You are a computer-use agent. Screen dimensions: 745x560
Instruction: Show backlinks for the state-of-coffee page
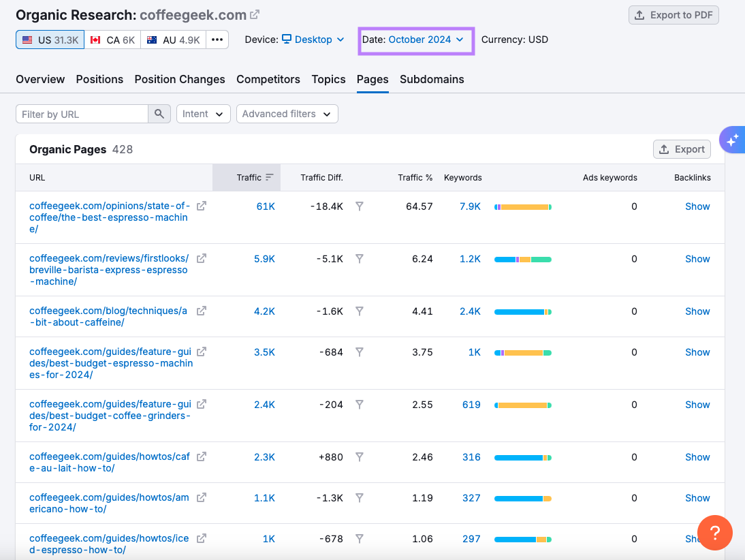pyautogui.click(x=697, y=206)
